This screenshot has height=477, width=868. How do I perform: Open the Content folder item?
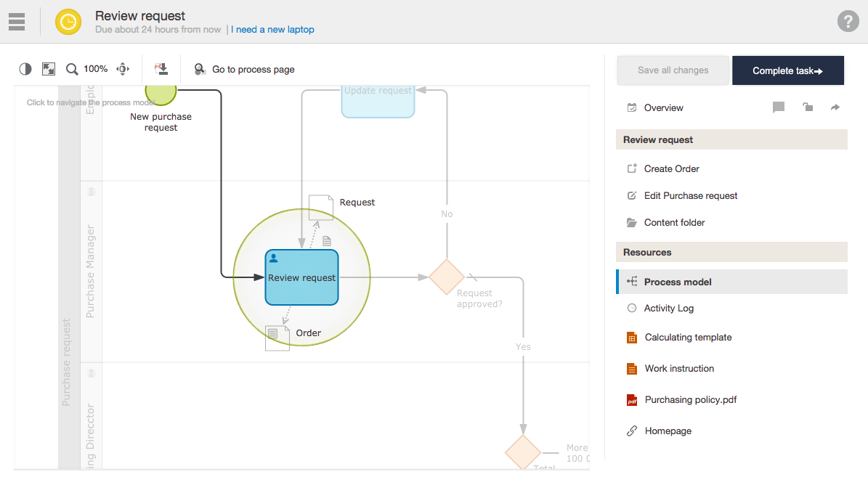[674, 222]
